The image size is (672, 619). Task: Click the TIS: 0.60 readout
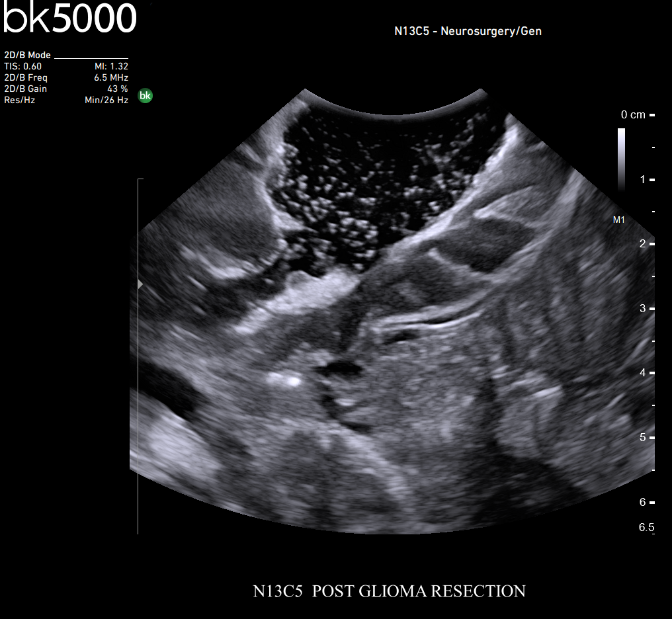23,66
